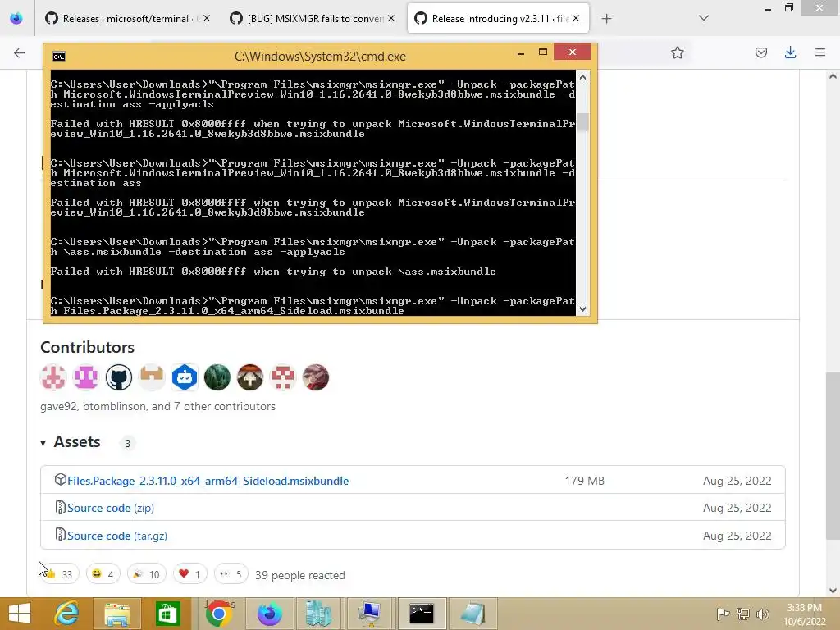This screenshot has width=840, height=630.
Task: Open the Firefox downloads panel
Action: 790,52
